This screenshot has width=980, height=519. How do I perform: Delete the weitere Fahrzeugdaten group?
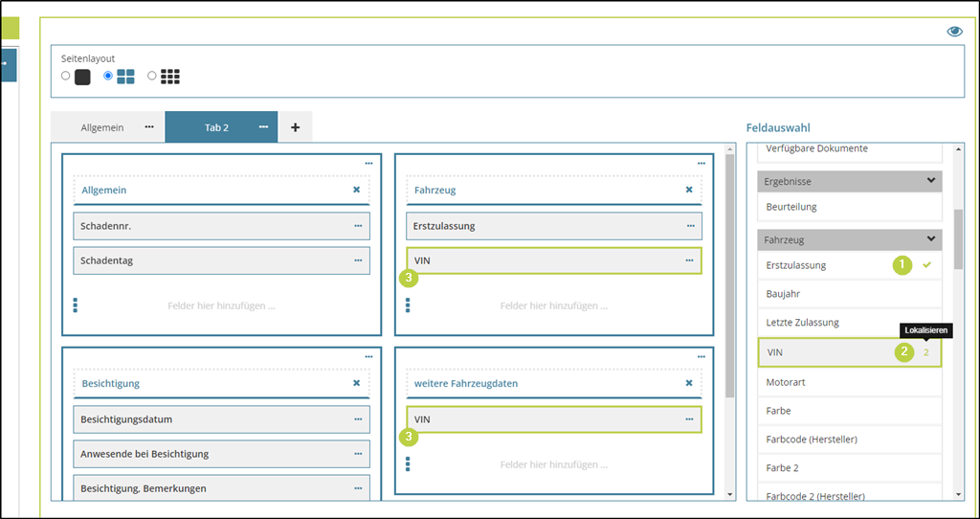click(x=689, y=383)
